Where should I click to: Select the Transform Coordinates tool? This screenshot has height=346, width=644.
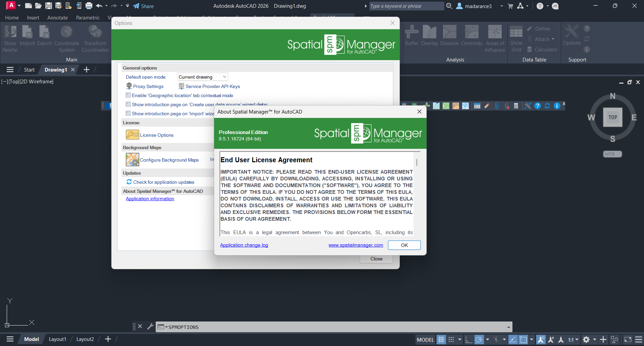[95, 39]
